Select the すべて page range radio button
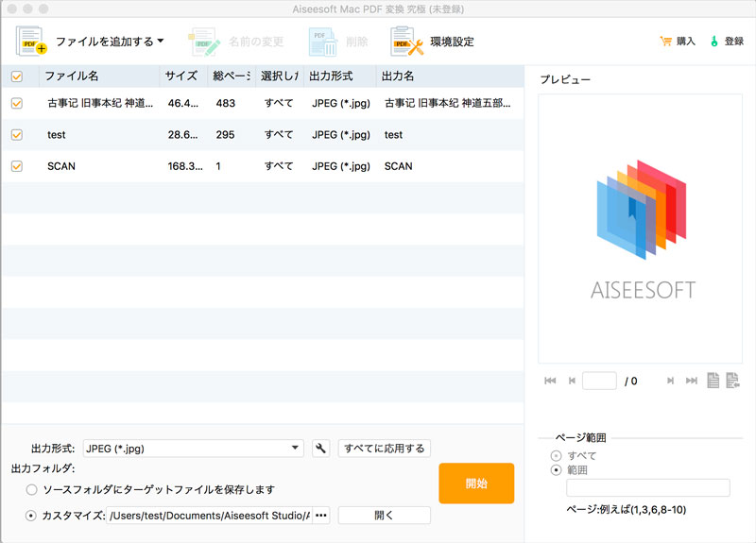 click(556, 455)
